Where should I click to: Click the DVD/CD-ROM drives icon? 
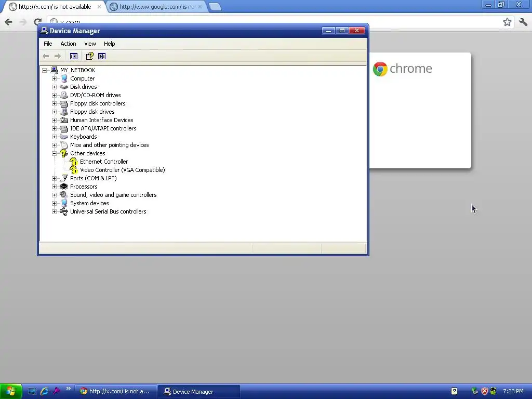[x=64, y=96]
